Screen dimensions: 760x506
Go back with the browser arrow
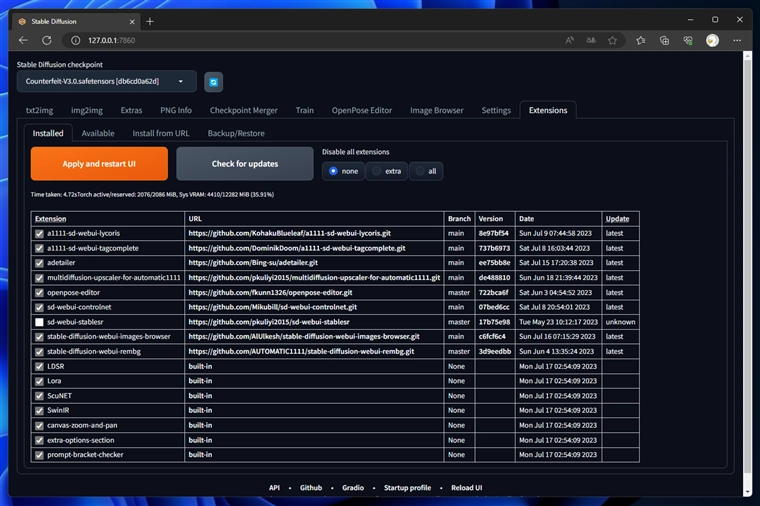point(23,40)
